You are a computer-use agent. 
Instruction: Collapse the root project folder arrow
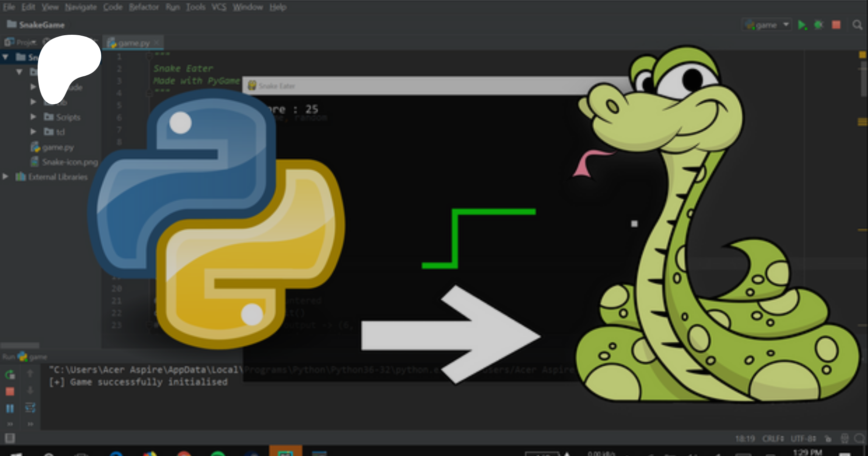[x=5, y=57]
